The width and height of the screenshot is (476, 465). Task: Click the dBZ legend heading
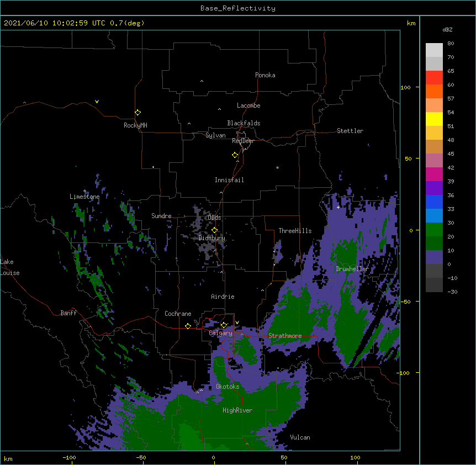pos(447,29)
